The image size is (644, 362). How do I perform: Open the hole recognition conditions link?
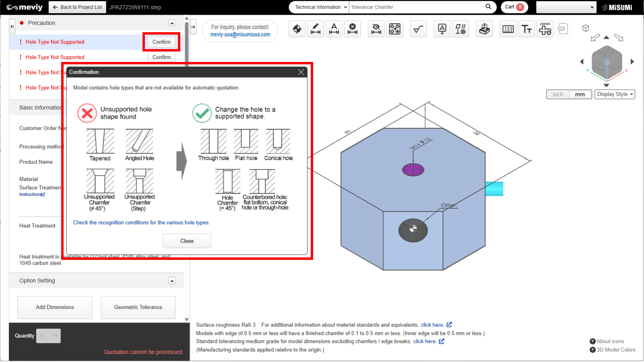(x=141, y=223)
